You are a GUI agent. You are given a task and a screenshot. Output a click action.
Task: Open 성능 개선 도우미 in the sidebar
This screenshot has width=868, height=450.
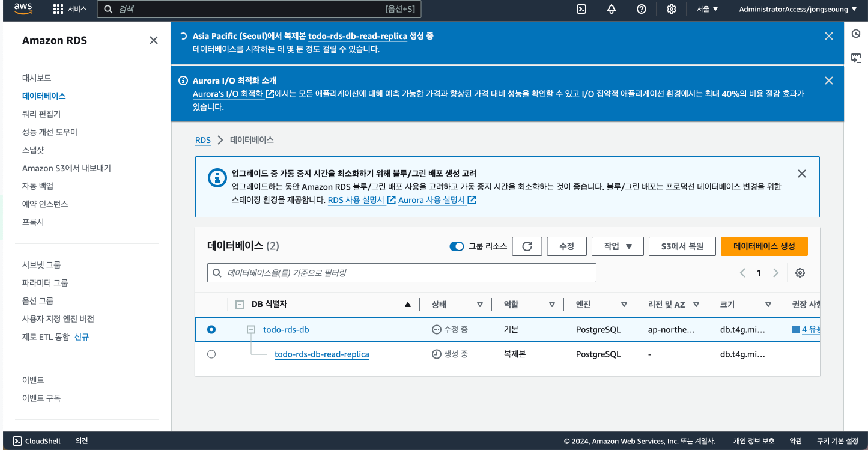(50, 132)
